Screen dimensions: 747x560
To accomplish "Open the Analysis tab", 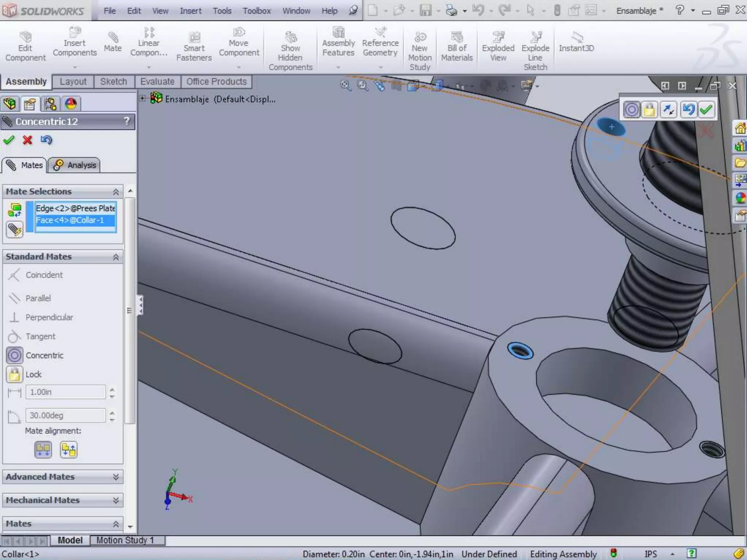I will (74, 165).
